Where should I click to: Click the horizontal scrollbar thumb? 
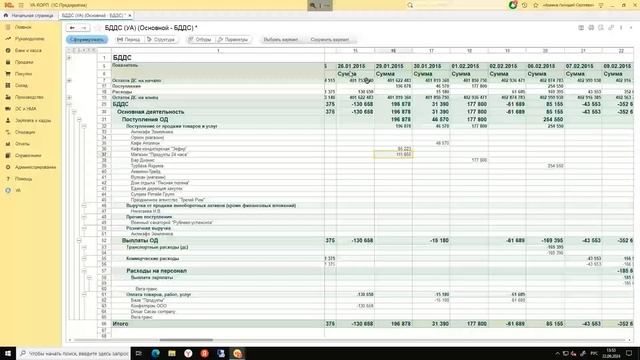tap(186, 340)
